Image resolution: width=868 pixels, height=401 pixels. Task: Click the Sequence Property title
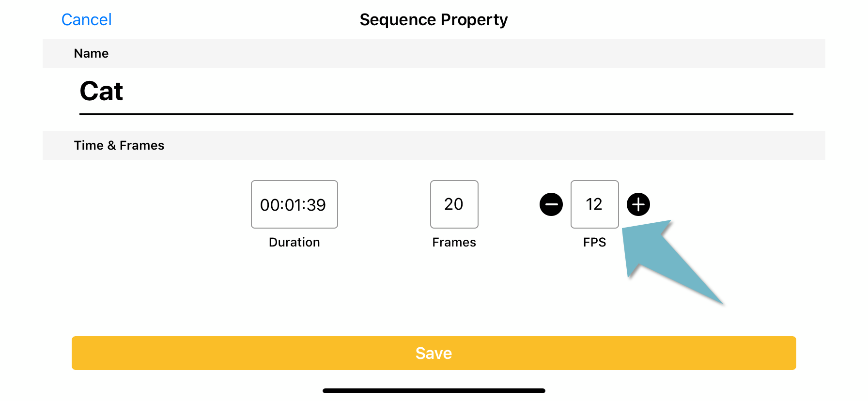(x=434, y=20)
